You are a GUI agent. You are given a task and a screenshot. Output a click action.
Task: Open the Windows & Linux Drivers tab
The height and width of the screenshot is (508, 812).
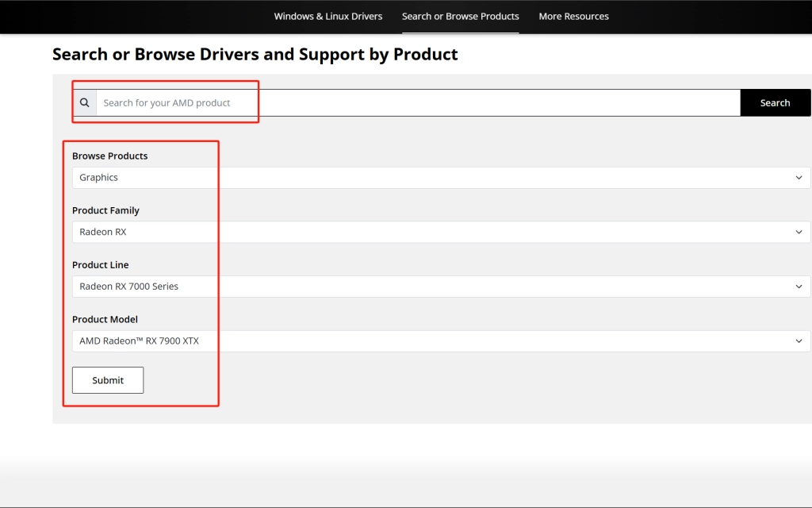[x=327, y=16]
